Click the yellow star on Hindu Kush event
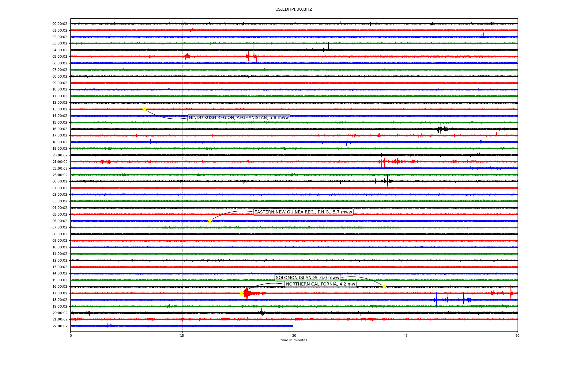Image resolution: width=588 pixels, height=368 pixels. pos(144,109)
